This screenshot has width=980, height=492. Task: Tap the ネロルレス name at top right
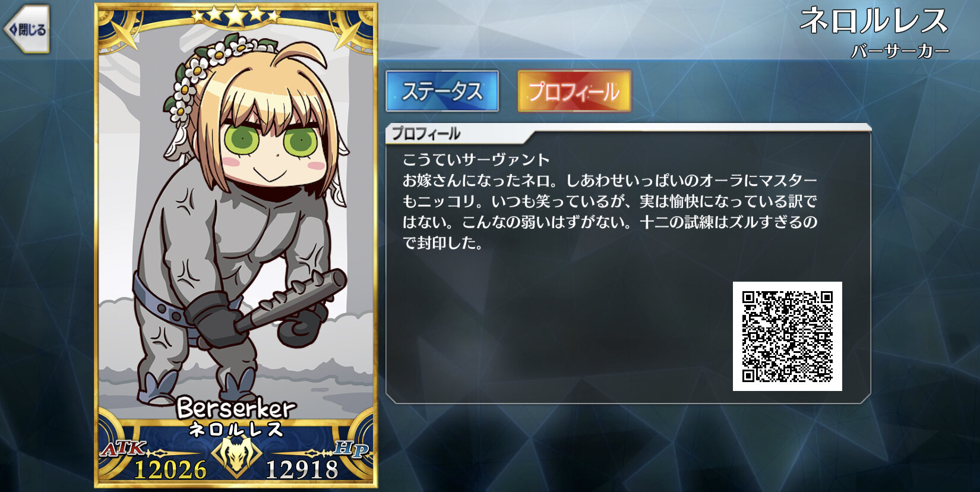[x=874, y=21]
